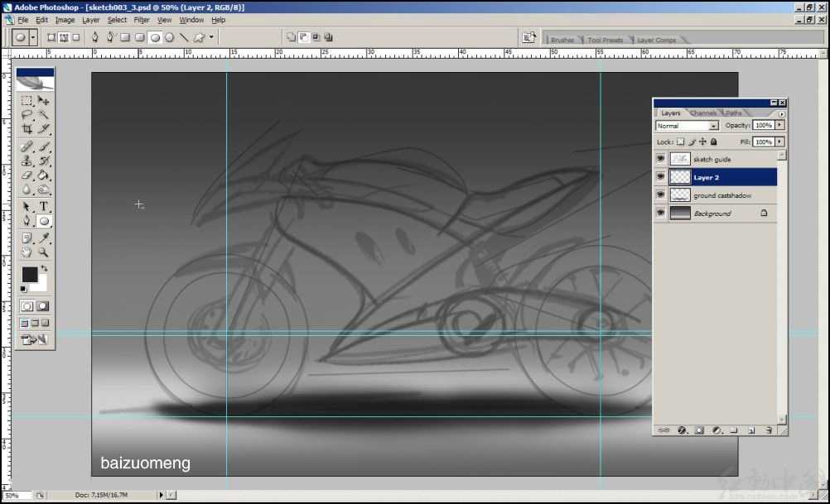Viewport: 830px width, 504px height.
Task: Switch to the Channels tab
Action: pyautogui.click(x=703, y=113)
